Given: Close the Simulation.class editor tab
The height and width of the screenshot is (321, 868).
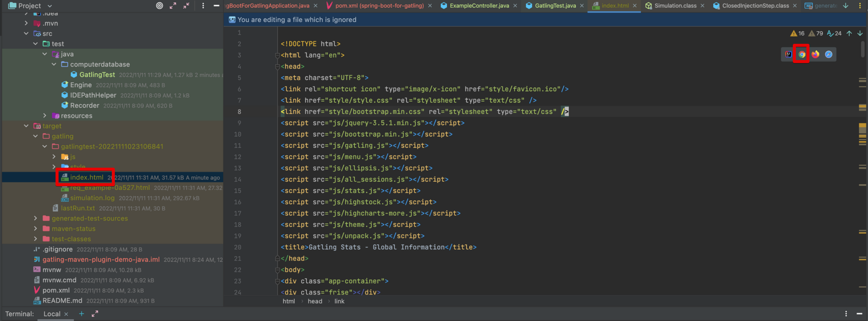Looking at the screenshot, I should (x=702, y=6).
